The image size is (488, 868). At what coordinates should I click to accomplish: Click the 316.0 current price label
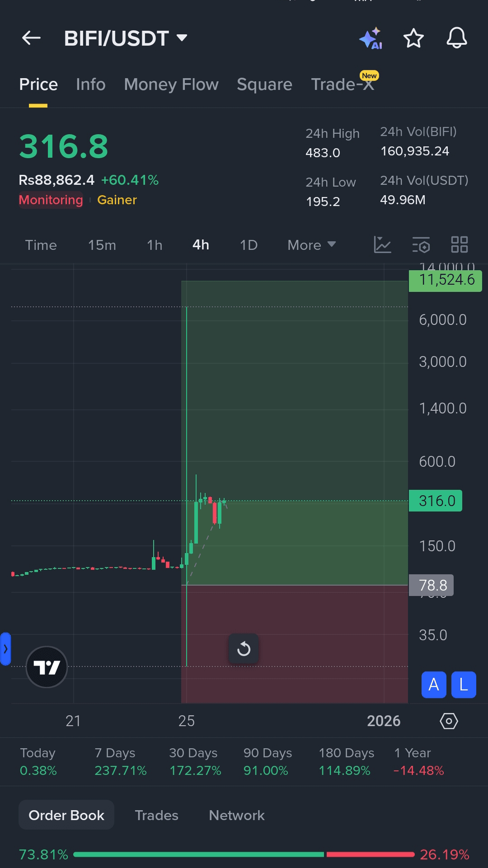(x=436, y=501)
